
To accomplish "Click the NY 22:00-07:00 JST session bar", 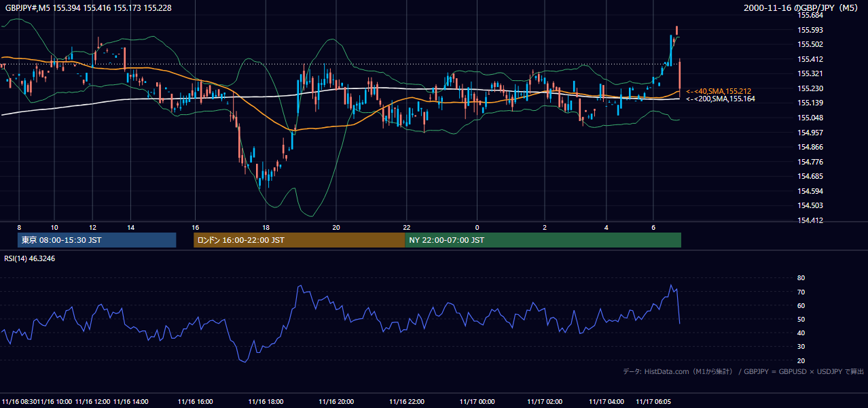I will pos(543,240).
